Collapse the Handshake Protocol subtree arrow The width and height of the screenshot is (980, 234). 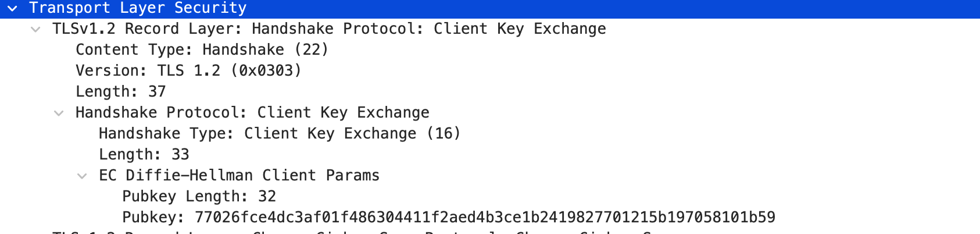59,113
